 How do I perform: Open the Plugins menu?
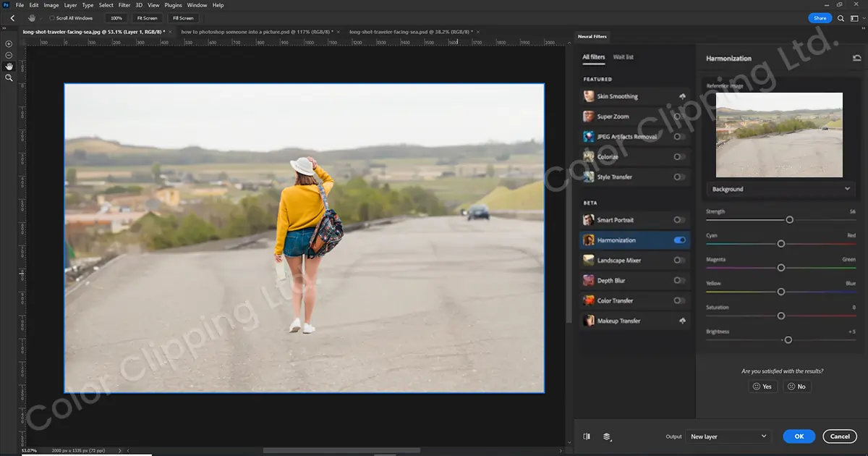tap(173, 5)
